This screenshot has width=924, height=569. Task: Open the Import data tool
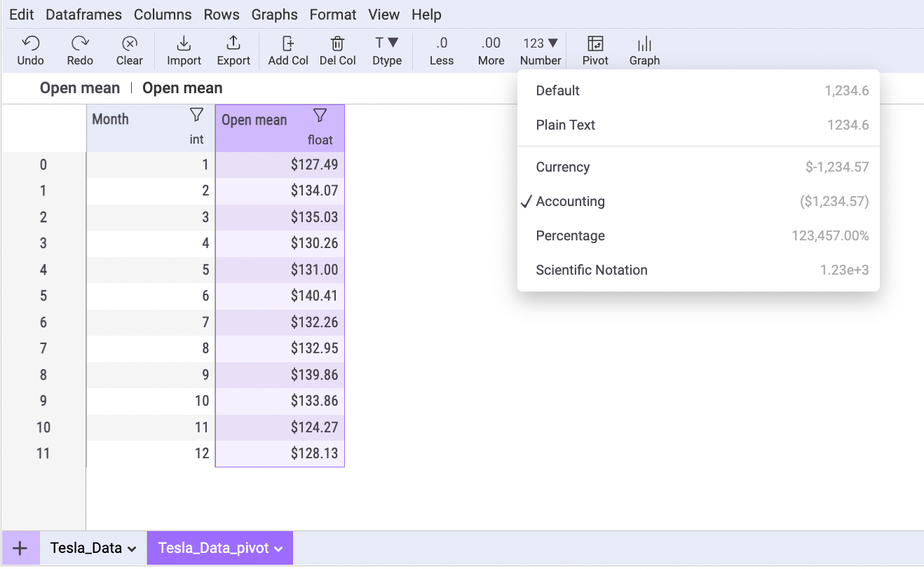coord(184,43)
